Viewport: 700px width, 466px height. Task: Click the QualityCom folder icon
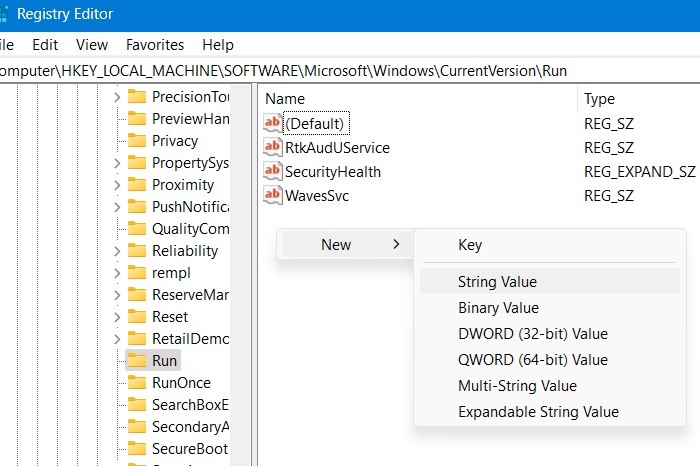[137, 229]
